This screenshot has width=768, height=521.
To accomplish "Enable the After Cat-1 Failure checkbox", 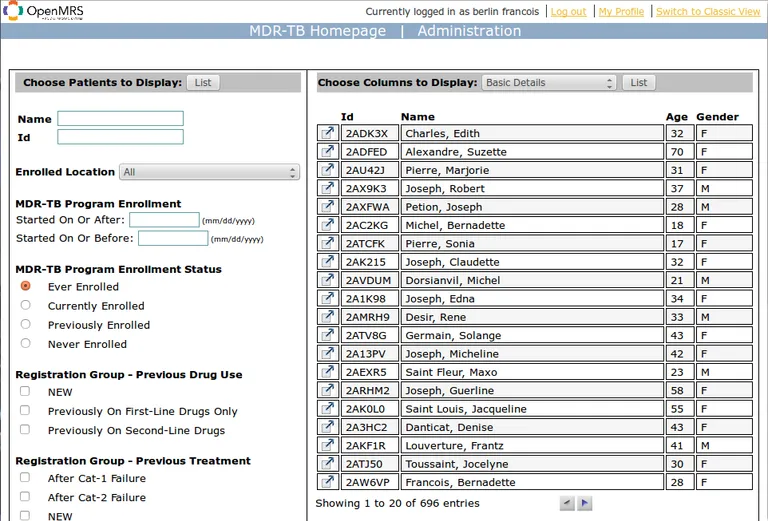I will coord(25,478).
